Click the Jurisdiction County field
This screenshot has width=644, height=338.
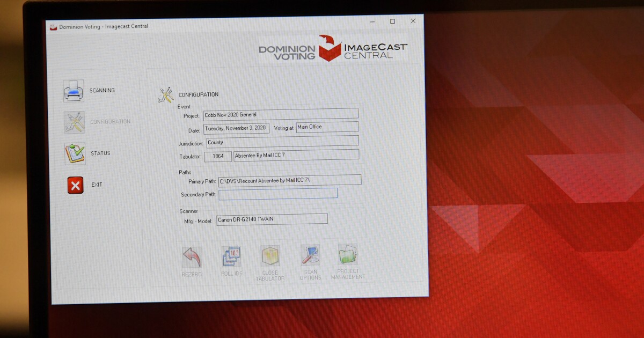click(282, 142)
